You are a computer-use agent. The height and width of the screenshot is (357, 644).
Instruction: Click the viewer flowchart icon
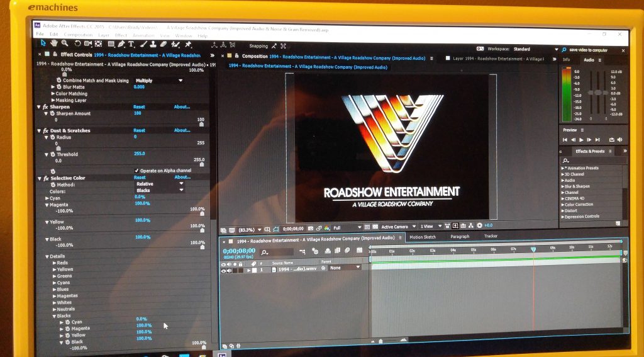coord(470,225)
